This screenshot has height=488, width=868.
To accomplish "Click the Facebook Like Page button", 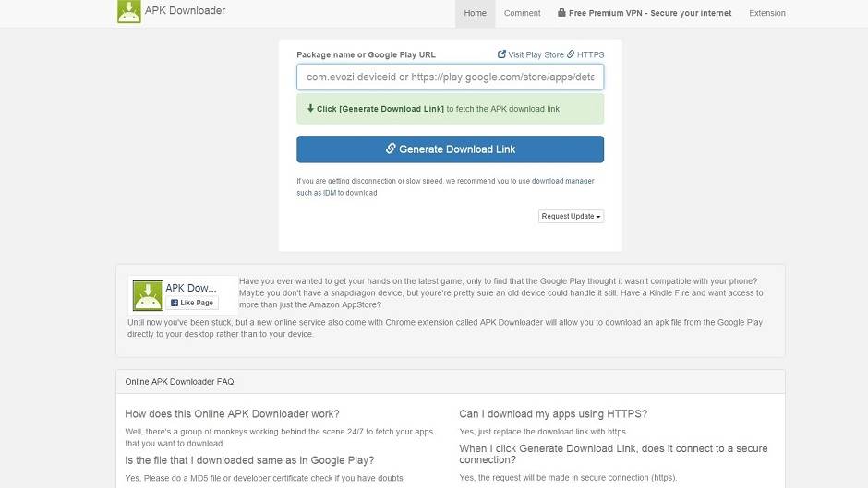I will click(192, 303).
